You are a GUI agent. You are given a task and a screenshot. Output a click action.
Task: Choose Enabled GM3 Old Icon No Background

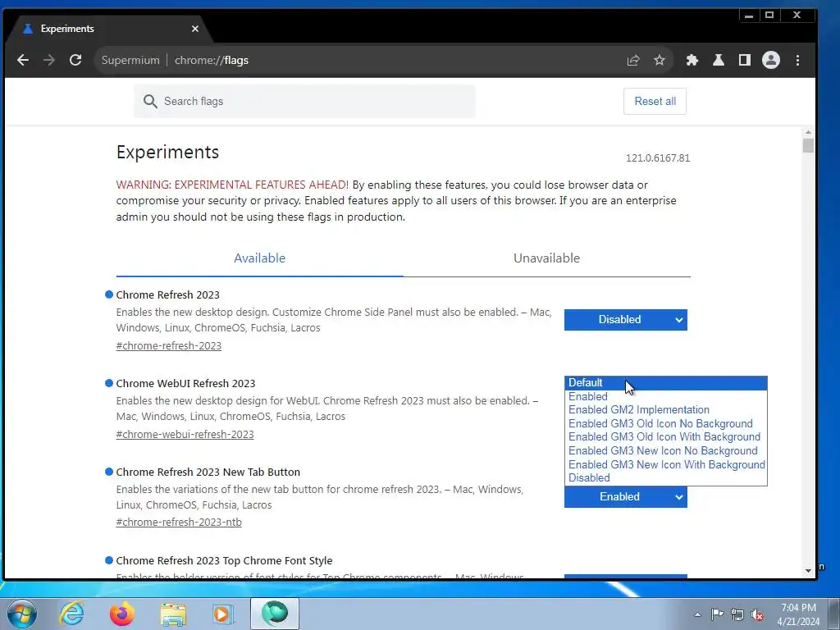[666, 424]
